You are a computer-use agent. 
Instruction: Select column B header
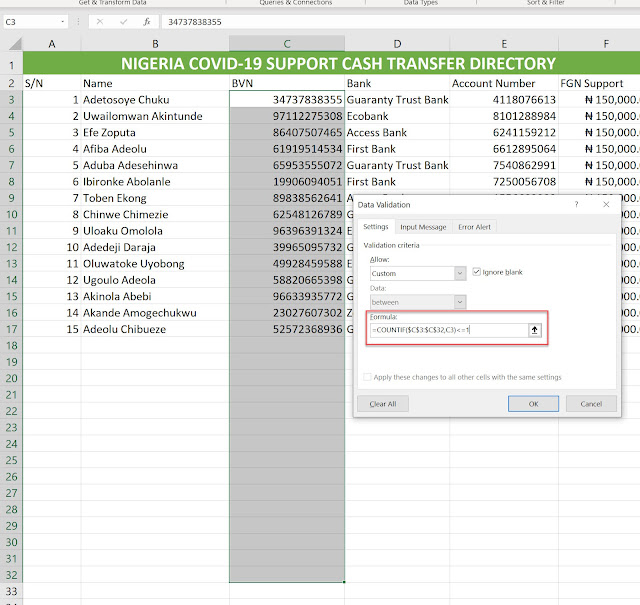point(155,44)
